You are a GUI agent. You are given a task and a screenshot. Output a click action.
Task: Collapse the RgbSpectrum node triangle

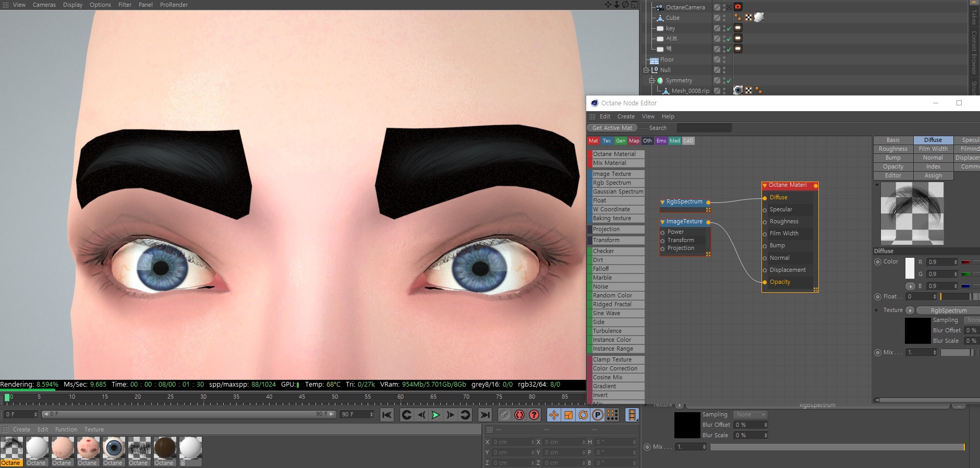[662, 202]
